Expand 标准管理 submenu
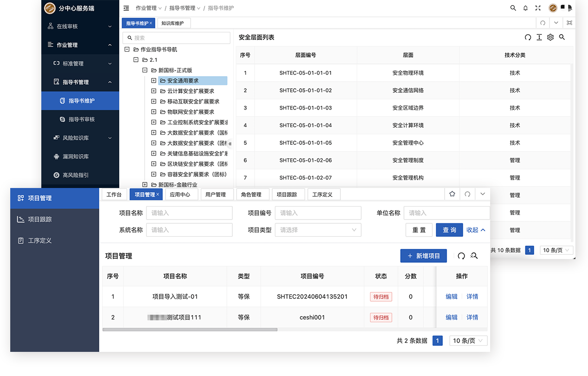The image size is (588, 376). 80,64
